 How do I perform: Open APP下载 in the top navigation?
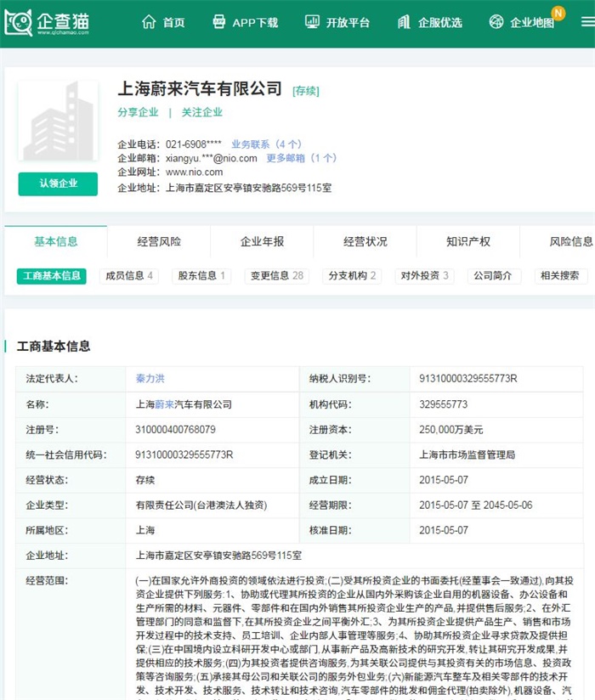point(255,22)
